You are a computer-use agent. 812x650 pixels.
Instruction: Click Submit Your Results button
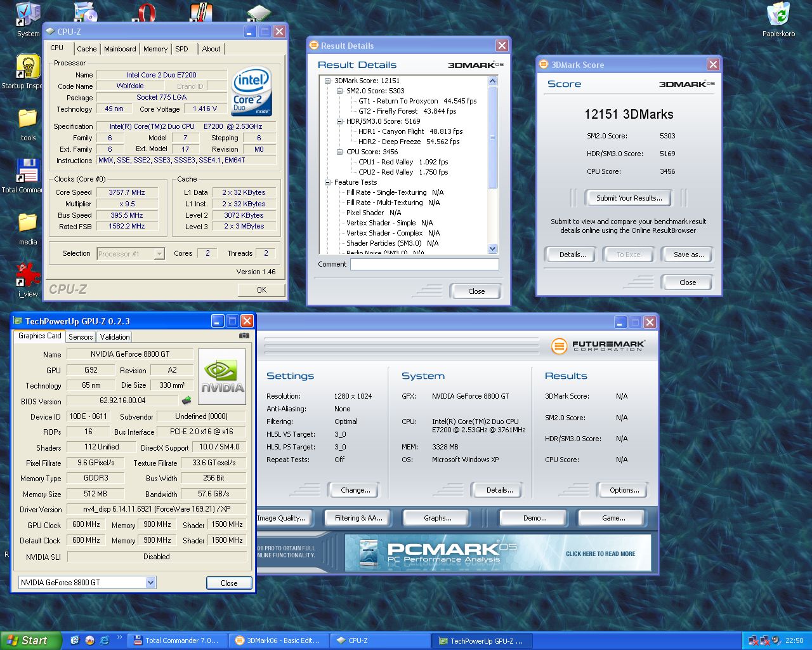[x=629, y=198]
